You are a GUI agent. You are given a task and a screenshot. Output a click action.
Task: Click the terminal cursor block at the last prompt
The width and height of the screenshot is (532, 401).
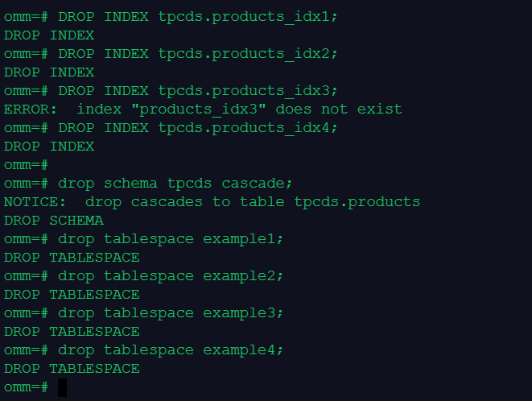pos(63,387)
